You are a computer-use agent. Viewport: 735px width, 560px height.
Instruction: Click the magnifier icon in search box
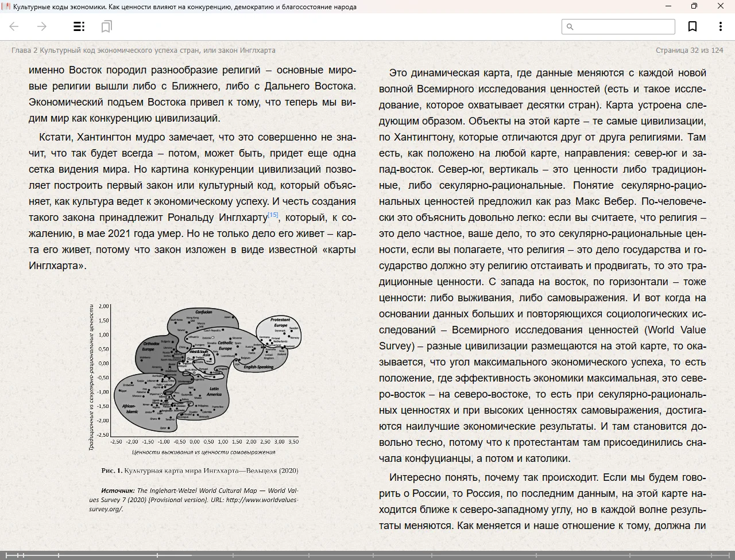pos(570,27)
